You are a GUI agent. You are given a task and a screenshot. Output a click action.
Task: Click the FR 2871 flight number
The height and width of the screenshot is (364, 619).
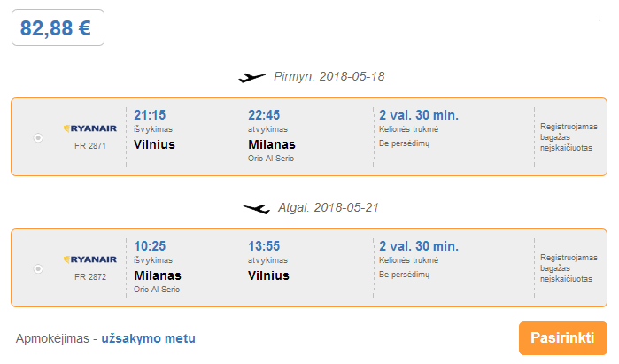click(x=90, y=145)
